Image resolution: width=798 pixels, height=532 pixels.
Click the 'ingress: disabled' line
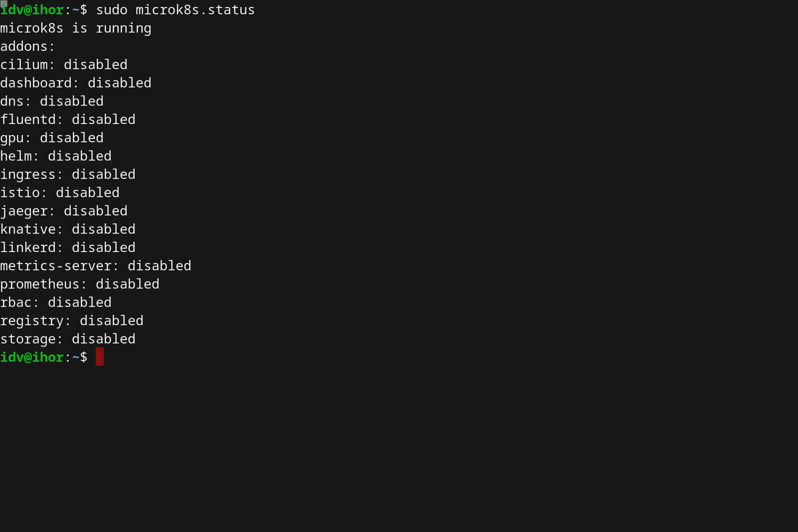pos(68,175)
